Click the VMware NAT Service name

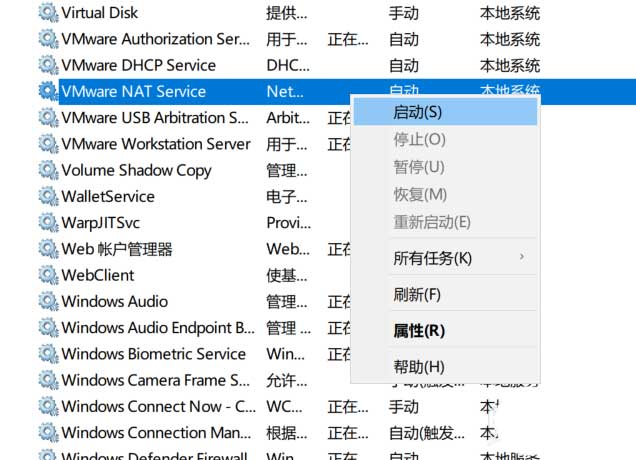tap(133, 92)
